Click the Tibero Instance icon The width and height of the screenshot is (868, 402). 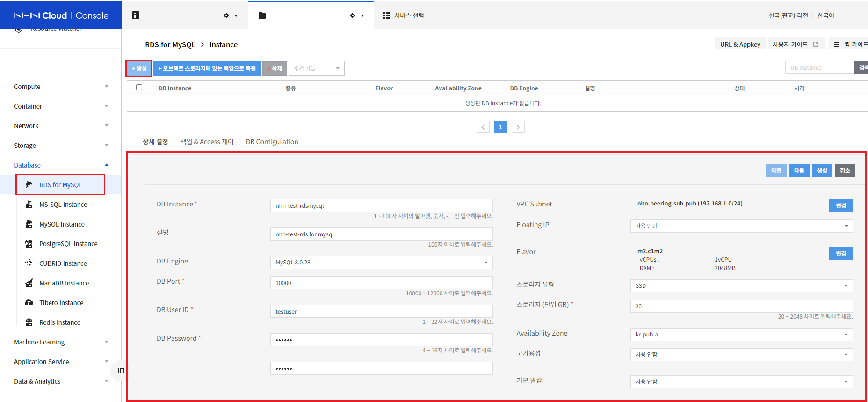tap(29, 302)
